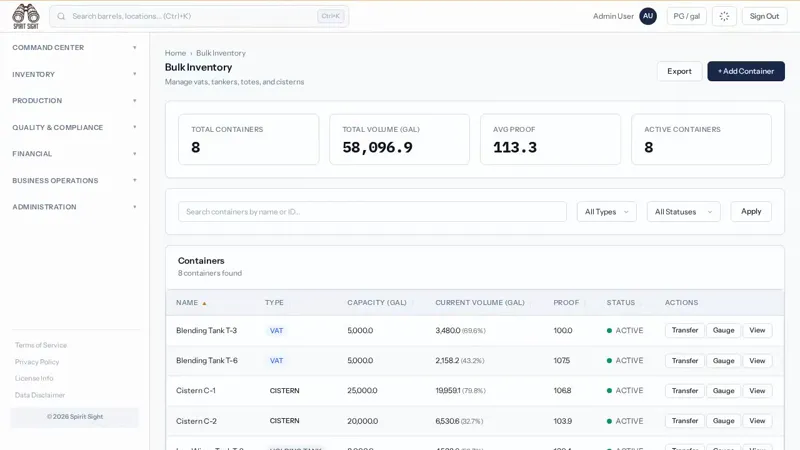Click the Ctrl+K shortcut badge
Screen dimensions: 800x450
click(331, 16)
